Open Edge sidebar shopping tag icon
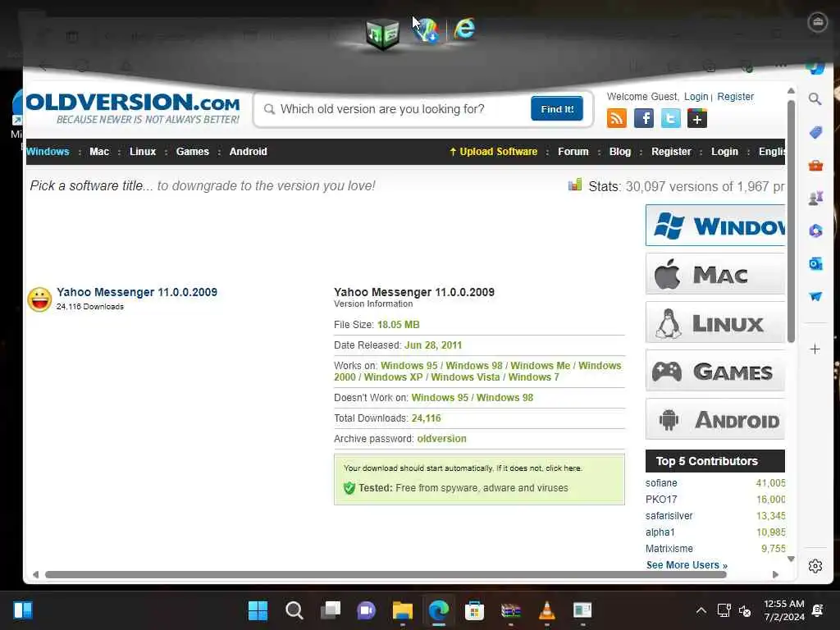840x630 pixels. 815,132
